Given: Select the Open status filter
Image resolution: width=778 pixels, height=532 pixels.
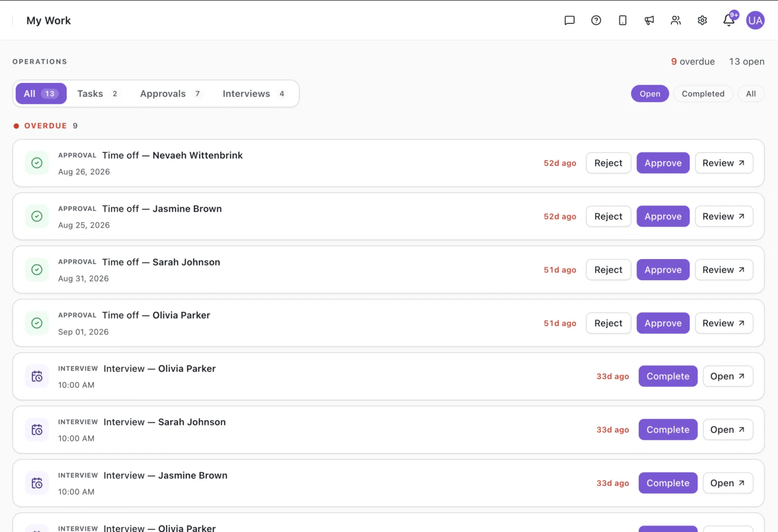Looking at the screenshot, I should pyautogui.click(x=650, y=94).
